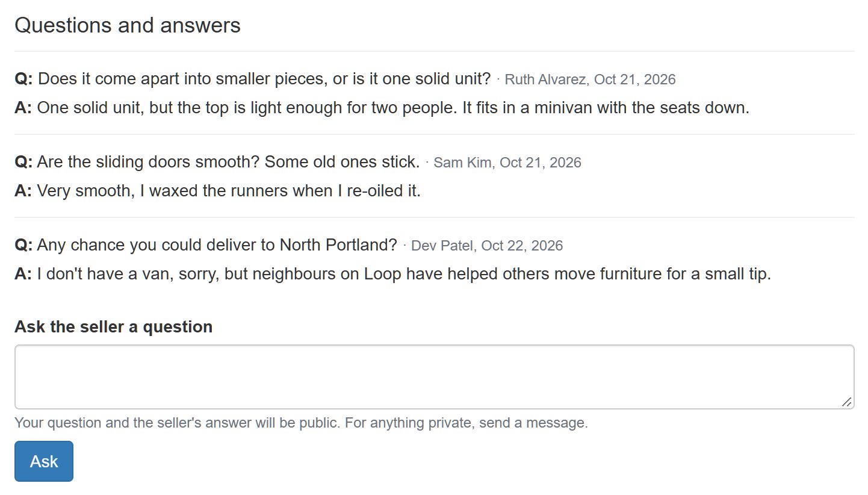Click Ruth Alvarez, Oct 21, 2026 attribution
This screenshot has height=495, width=868.
coord(590,79)
